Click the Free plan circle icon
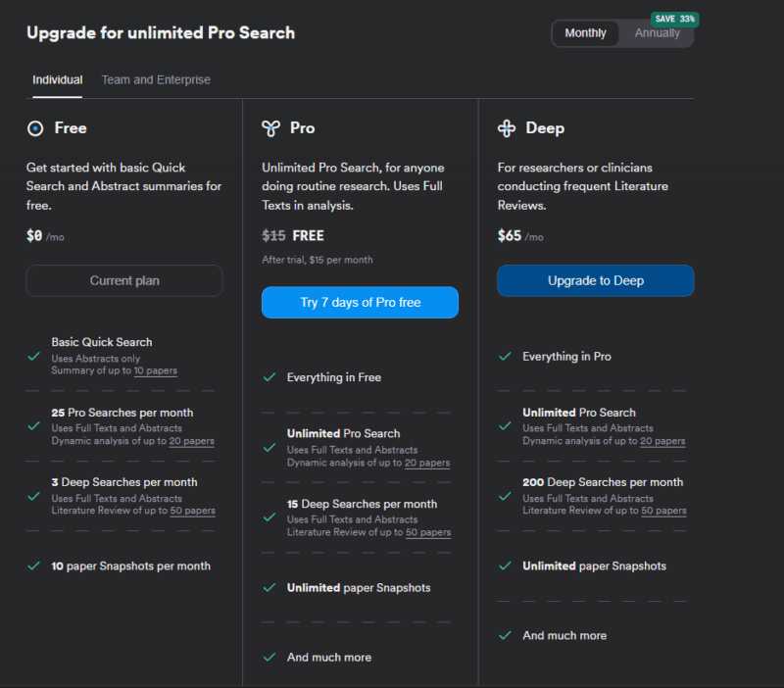784x688 pixels. 33,127
